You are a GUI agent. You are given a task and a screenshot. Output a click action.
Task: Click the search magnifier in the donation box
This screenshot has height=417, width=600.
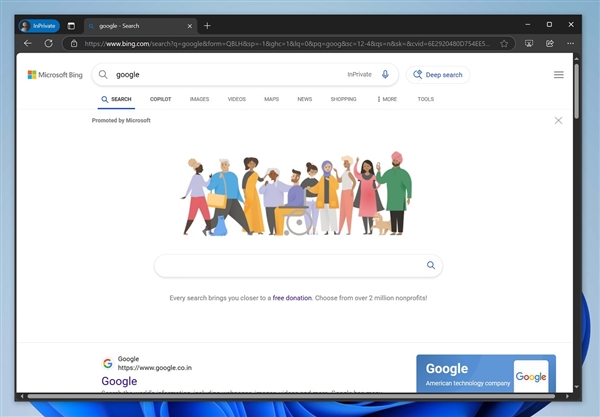pyautogui.click(x=431, y=265)
